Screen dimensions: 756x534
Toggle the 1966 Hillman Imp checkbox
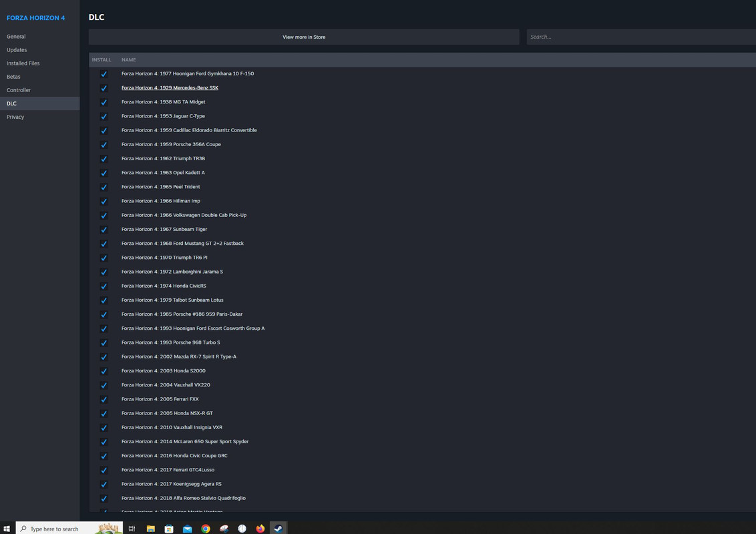tap(104, 202)
